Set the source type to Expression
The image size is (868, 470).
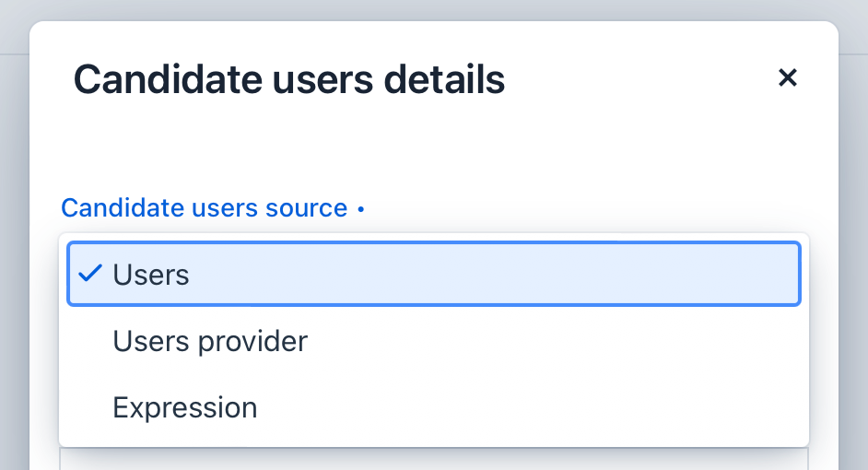pos(184,407)
